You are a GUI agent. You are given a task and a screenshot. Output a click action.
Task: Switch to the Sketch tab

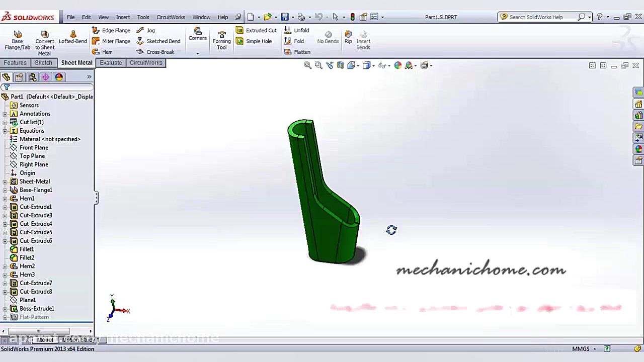click(x=43, y=63)
